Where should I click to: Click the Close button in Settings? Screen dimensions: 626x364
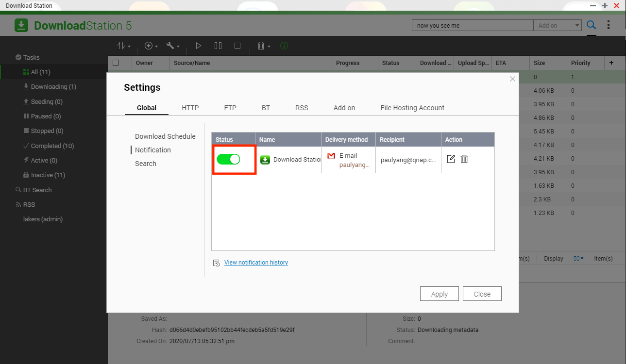click(482, 294)
